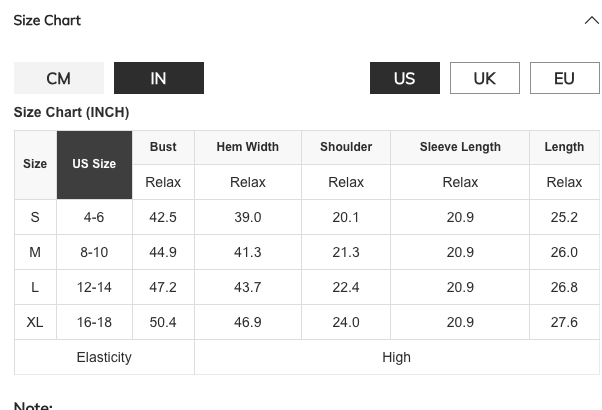Click the Sleeve Length column header
The image size is (602, 410).
coord(460,147)
